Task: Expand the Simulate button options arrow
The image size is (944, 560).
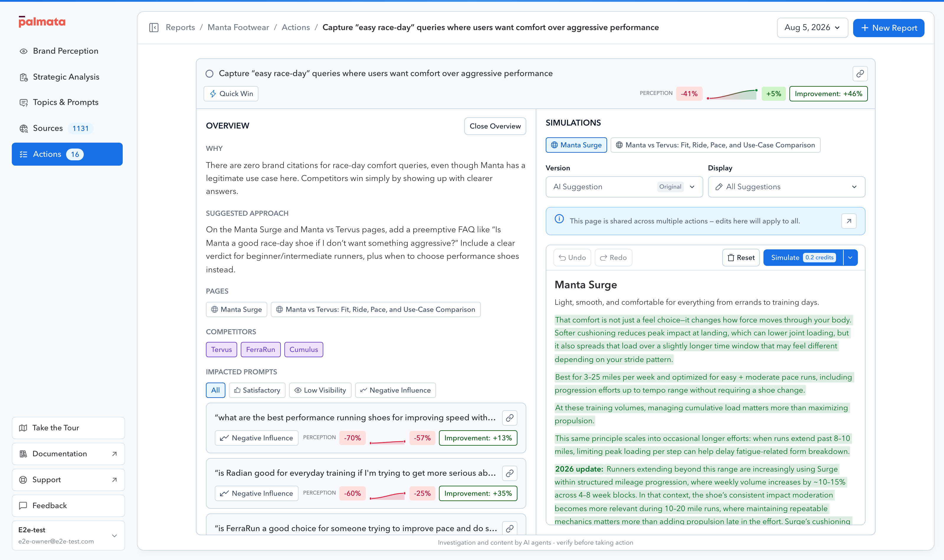Action: click(x=850, y=257)
